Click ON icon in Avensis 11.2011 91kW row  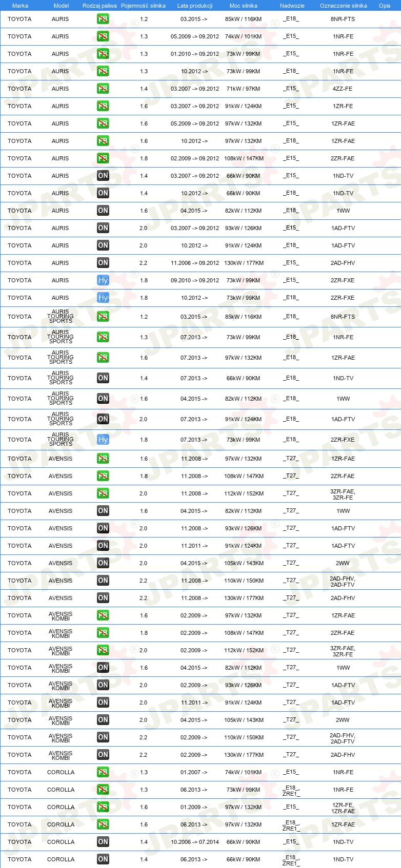[103, 546]
